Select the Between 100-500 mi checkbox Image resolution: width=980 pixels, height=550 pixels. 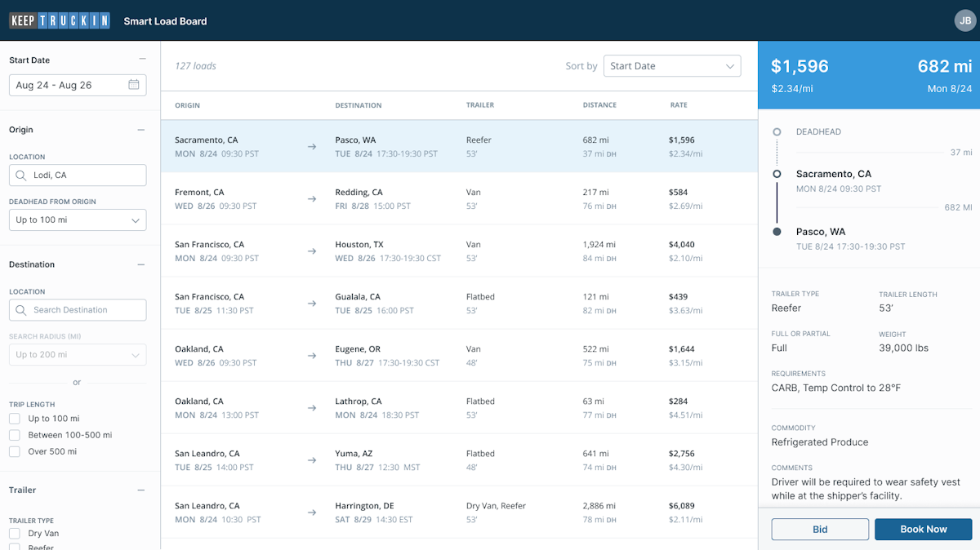pos(14,434)
